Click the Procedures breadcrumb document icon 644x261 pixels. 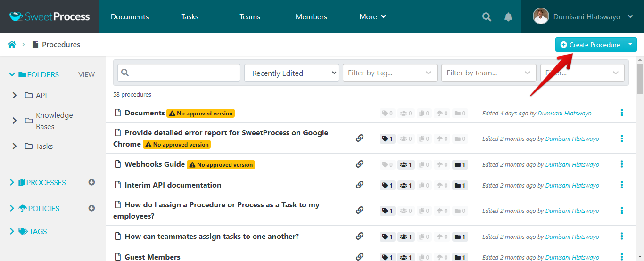click(35, 44)
